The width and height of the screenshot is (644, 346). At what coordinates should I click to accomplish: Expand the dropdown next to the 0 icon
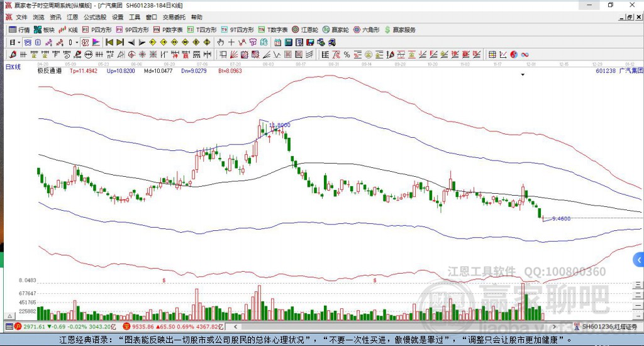click(x=77, y=42)
